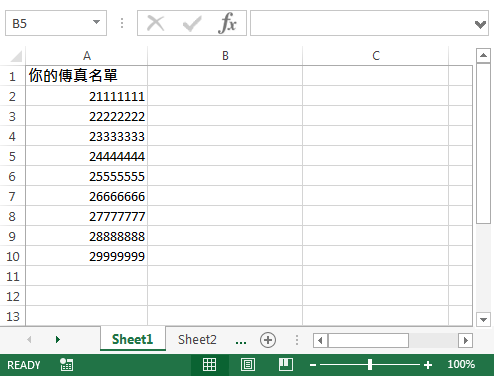Click cell with value 22222222
Image resolution: width=494 pixels, height=377 pixels.
click(87, 116)
